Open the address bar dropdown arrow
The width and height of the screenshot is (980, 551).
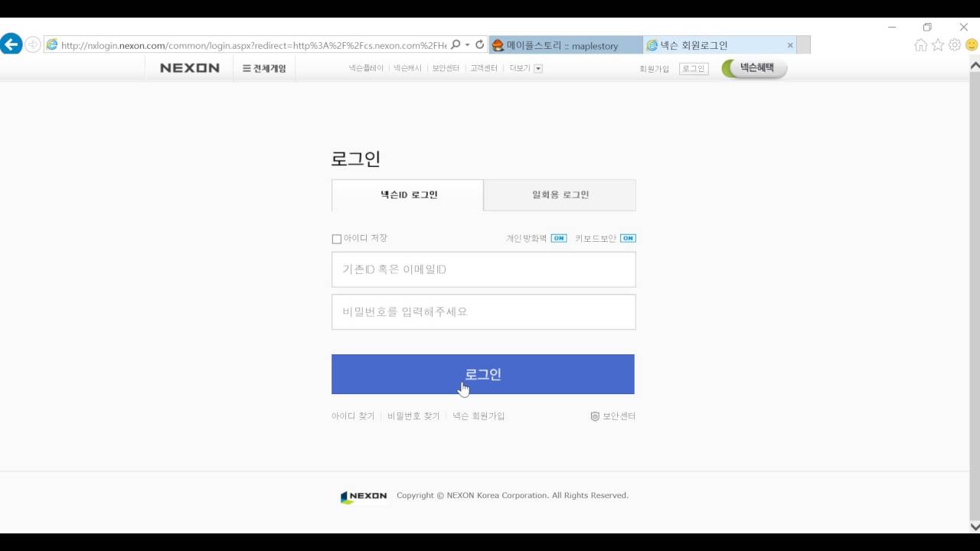(467, 45)
